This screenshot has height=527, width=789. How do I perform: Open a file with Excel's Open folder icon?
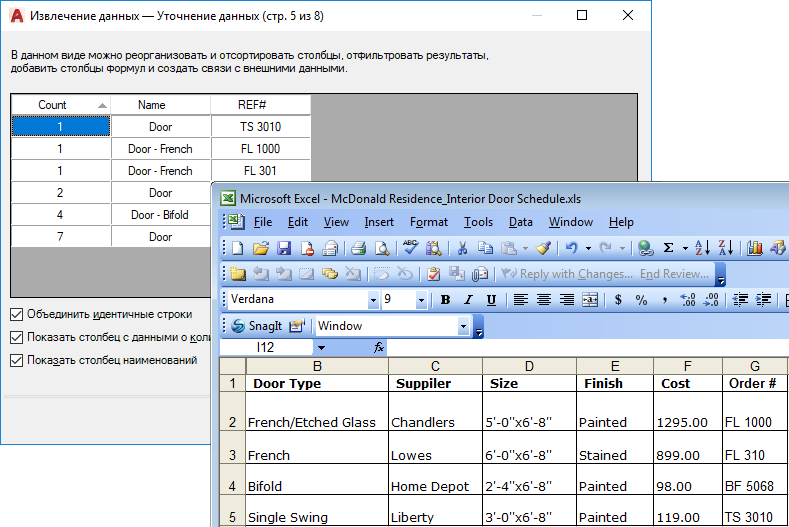point(261,248)
